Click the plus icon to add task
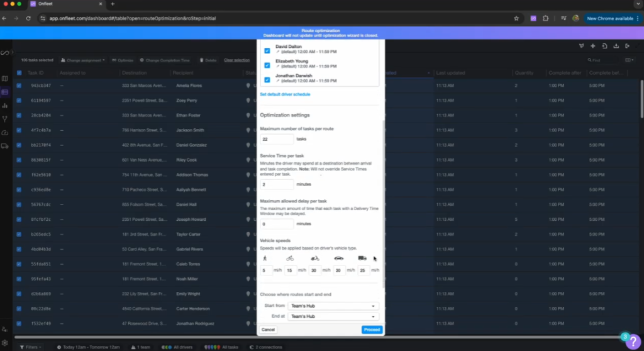Image resolution: width=644 pixels, height=351 pixels. pos(592,46)
